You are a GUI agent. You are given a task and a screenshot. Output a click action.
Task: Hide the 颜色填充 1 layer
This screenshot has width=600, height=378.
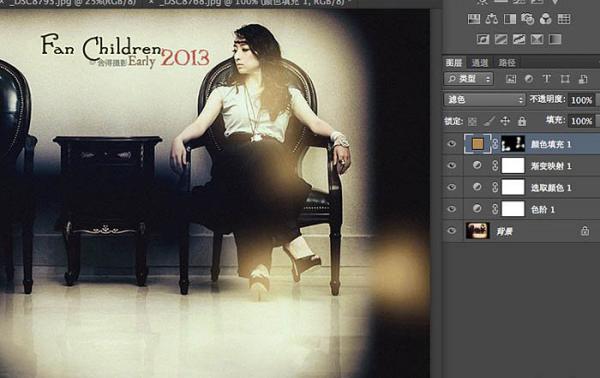point(452,144)
